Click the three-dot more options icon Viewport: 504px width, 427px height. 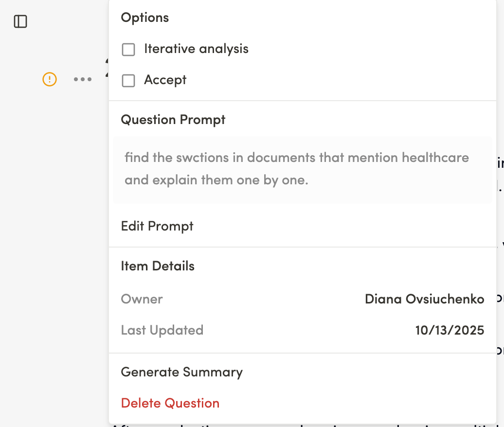[x=83, y=79]
